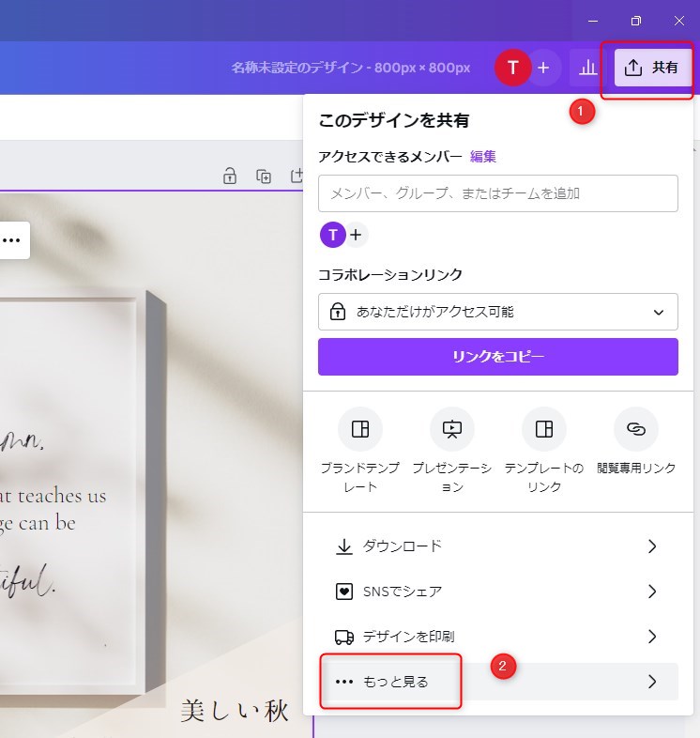Image resolution: width=700 pixels, height=738 pixels.
Task: Click the 編集 link for member access
Action: tap(483, 157)
